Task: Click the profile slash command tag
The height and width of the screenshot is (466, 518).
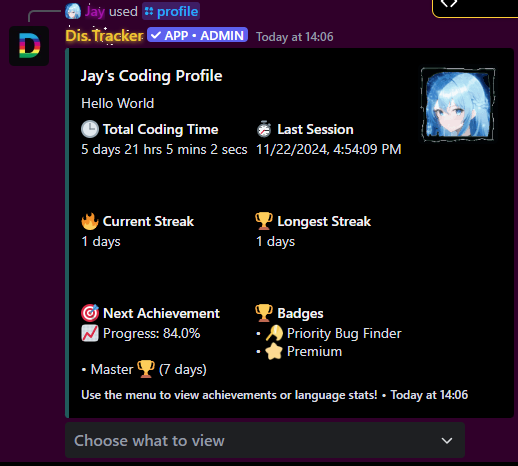Action: coord(171,11)
